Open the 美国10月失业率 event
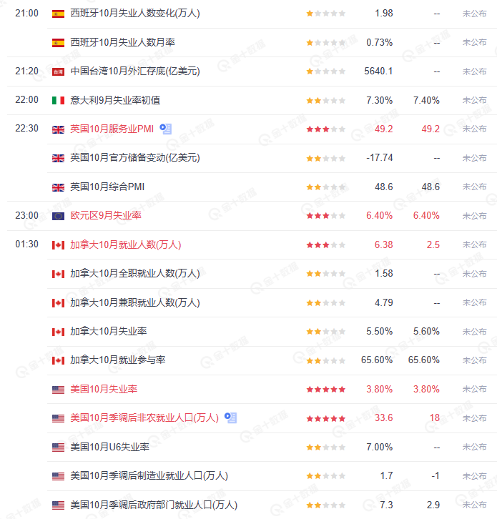The width and height of the screenshot is (500, 520). 104,389
